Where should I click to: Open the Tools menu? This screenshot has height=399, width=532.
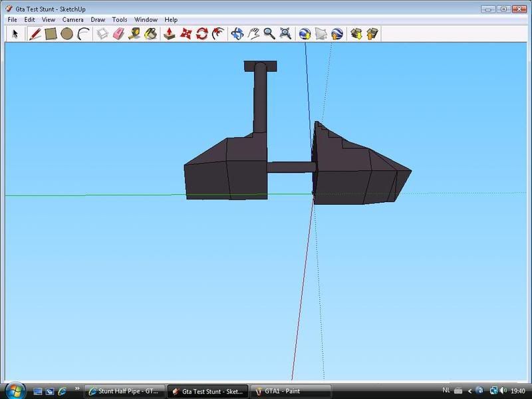click(x=120, y=20)
